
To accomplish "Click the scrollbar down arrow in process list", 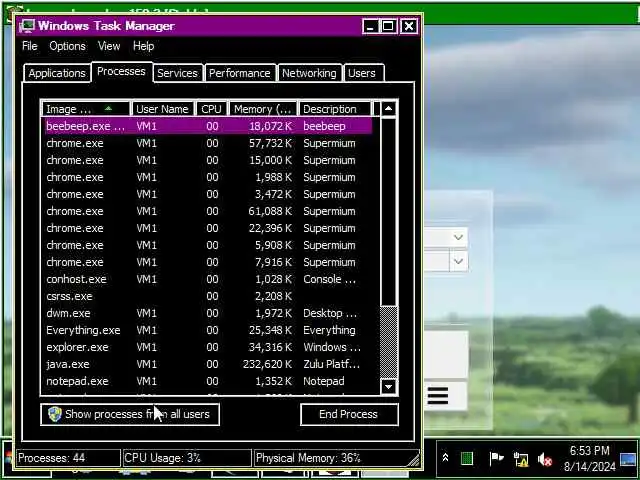I will pos(389,386).
